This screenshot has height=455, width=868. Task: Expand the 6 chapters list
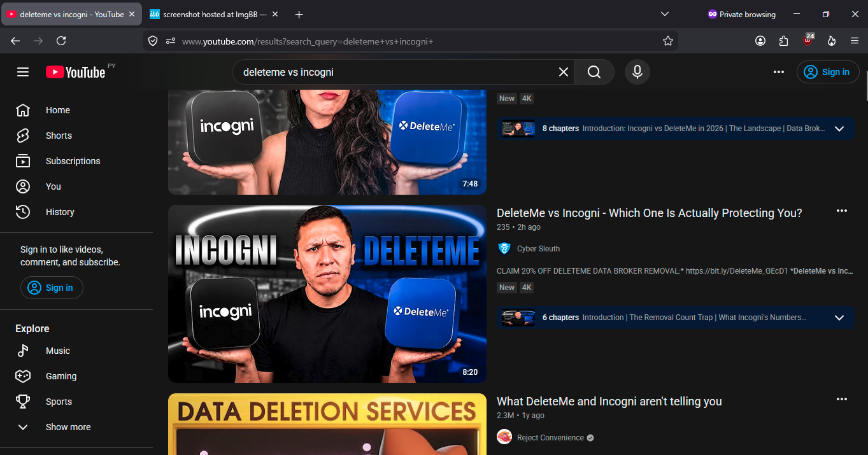click(839, 318)
